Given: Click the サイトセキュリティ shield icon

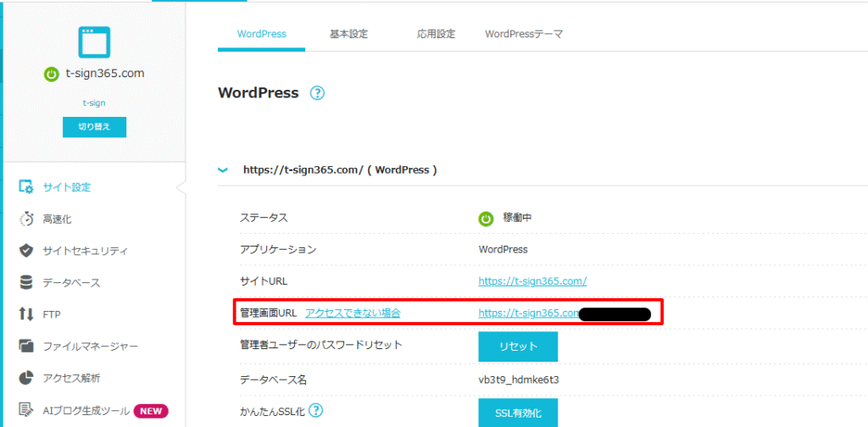Looking at the screenshot, I should [26, 251].
